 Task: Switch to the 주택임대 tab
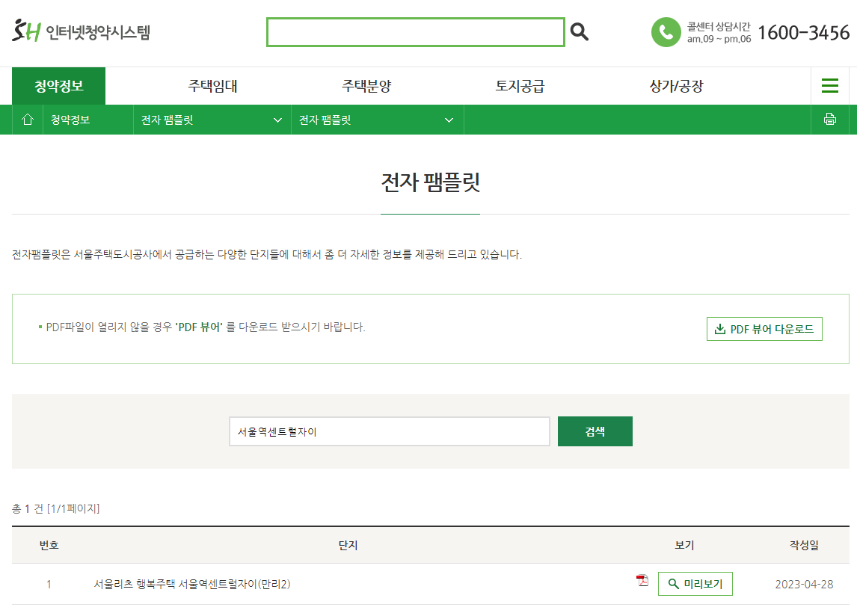point(212,85)
